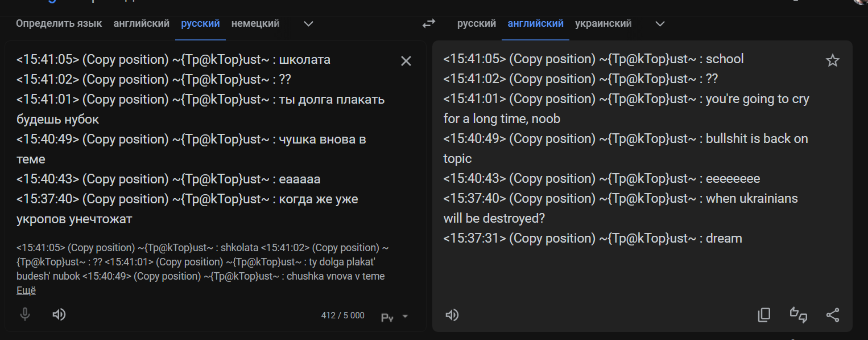Viewport: 868px width, 340px height.
Task: Copy the translated text
Action: point(764,315)
